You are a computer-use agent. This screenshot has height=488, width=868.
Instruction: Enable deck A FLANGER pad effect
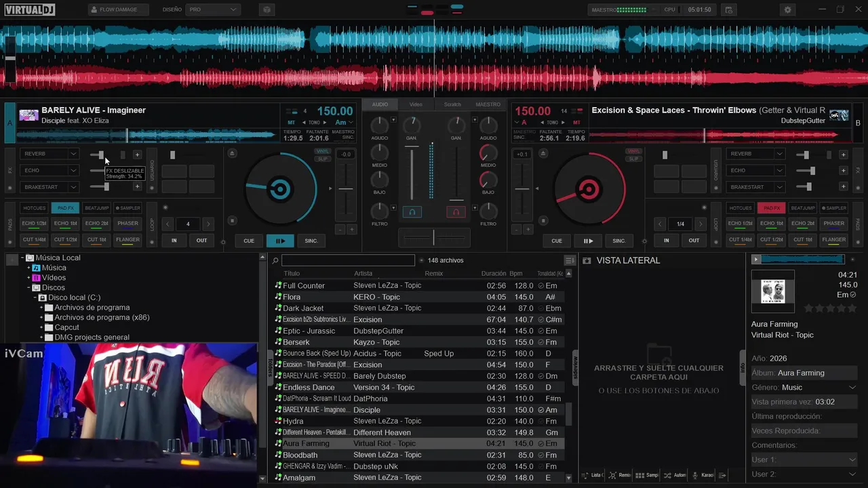127,239
